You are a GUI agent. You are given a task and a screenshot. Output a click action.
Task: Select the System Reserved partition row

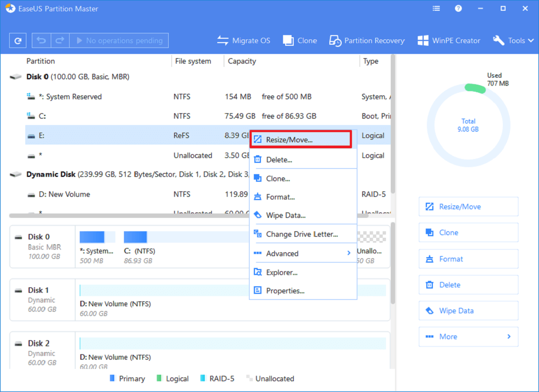[x=208, y=97]
